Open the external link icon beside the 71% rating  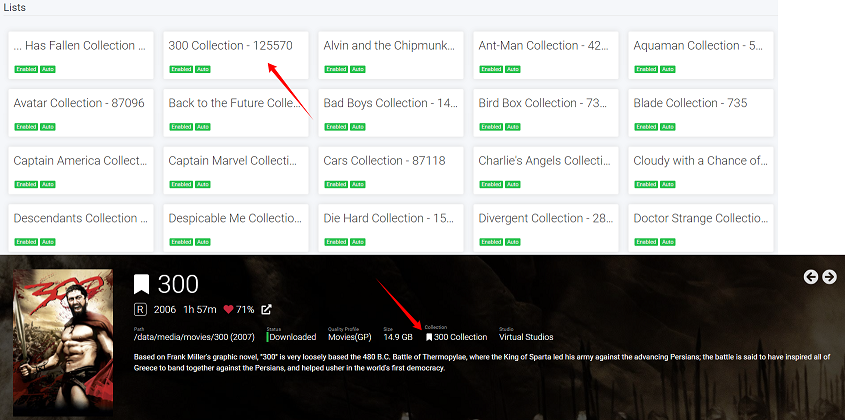pos(267,310)
